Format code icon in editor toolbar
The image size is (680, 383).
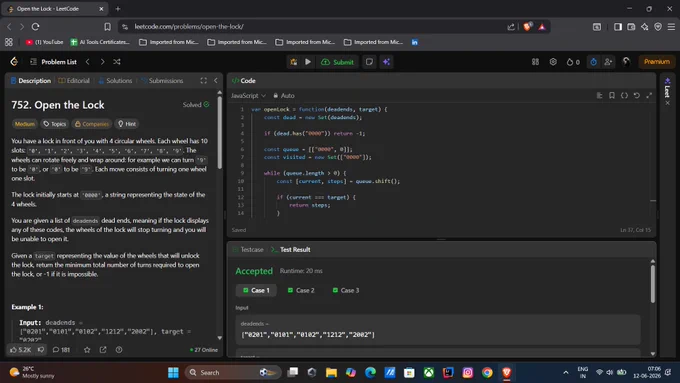click(x=599, y=95)
